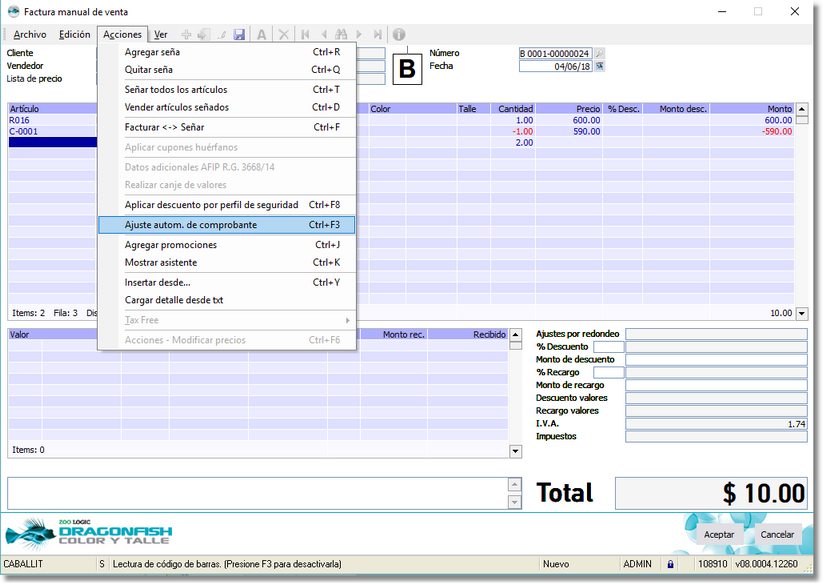Open the Archivo menu

click(30, 34)
